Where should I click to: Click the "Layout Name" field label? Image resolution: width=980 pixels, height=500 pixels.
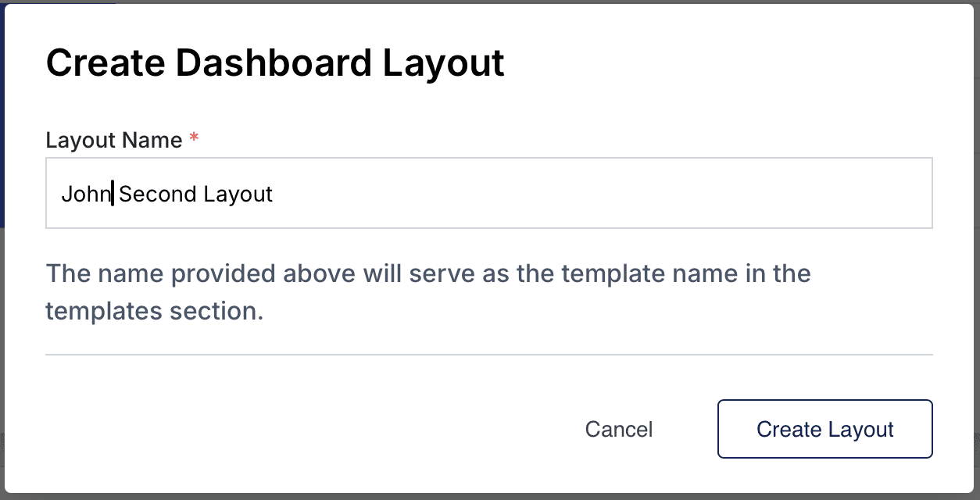point(114,141)
